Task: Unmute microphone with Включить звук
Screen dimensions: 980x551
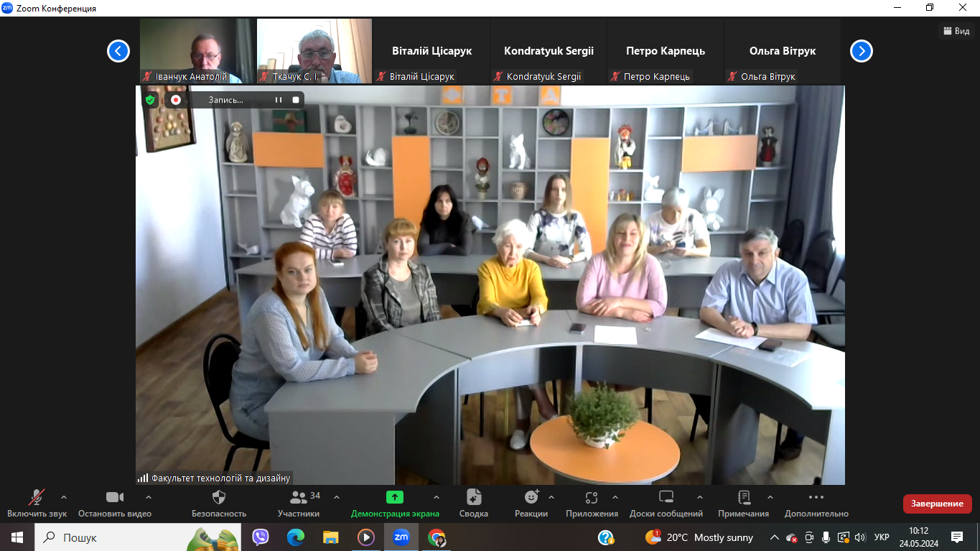Action: point(37,498)
